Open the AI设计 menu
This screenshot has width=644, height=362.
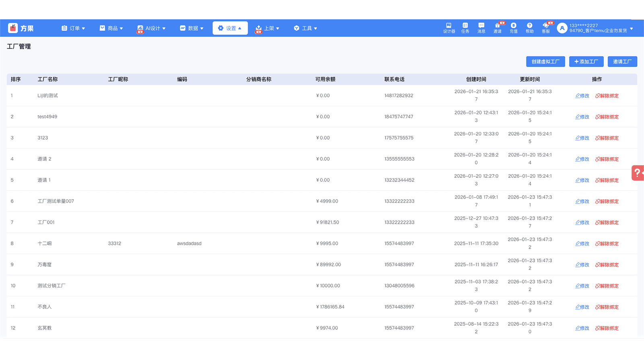coord(151,28)
